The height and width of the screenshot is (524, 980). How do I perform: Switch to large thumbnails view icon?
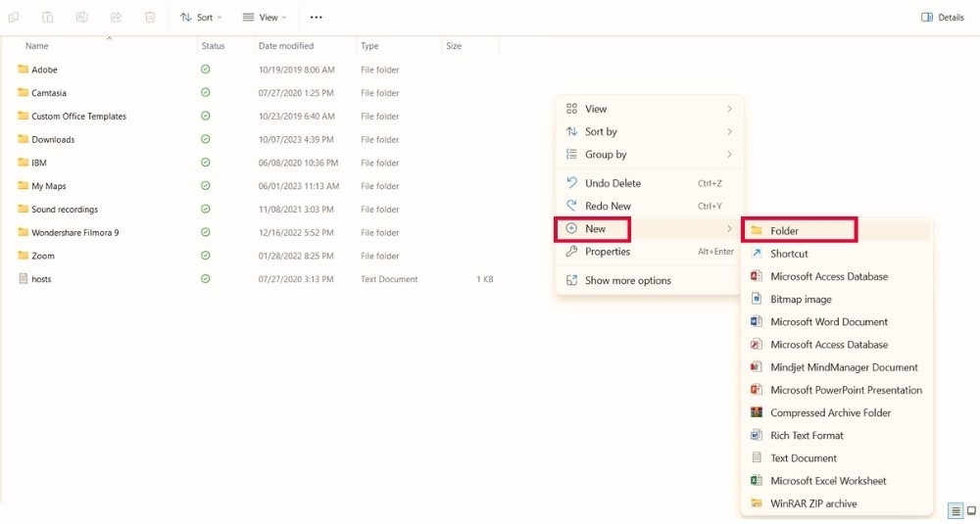[972, 511]
